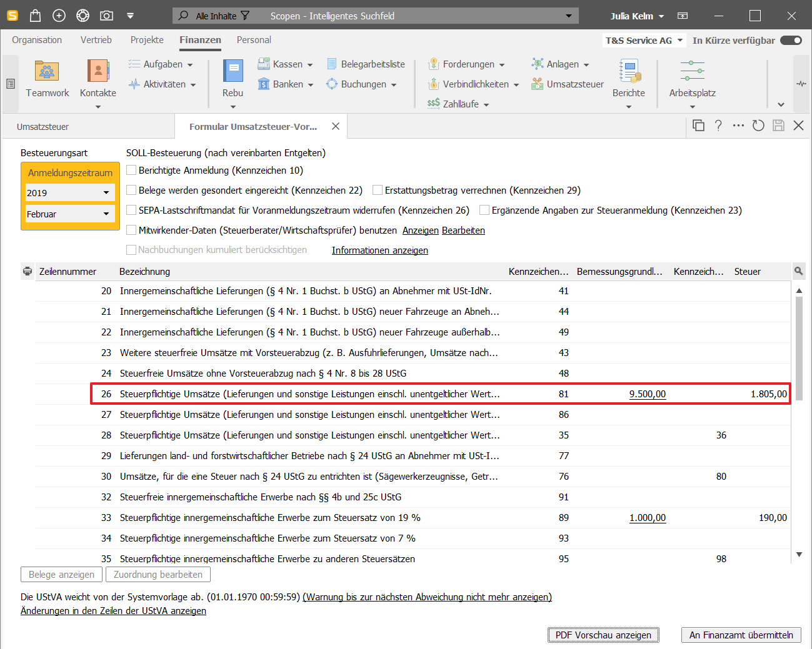812x649 pixels.
Task: Check SEPA-Lastschriftmandat widerrufen option
Action: (x=131, y=210)
